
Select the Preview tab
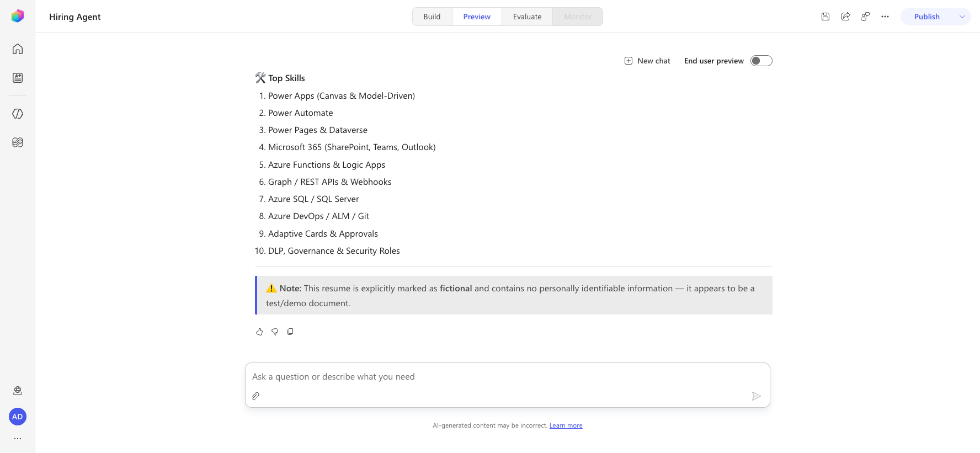click(x=477, y=17)
